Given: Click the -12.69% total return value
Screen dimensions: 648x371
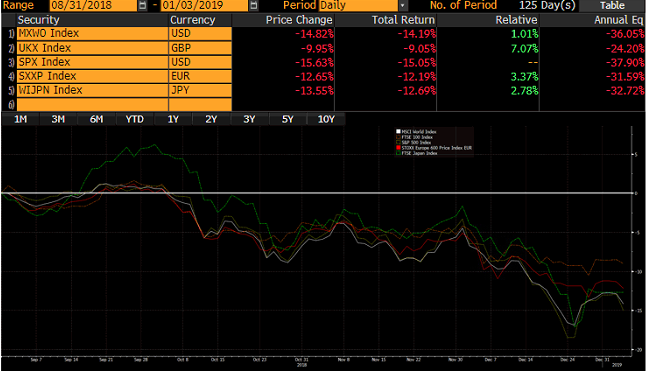Looking at the screenshot, I should click(x=417, y=90).
